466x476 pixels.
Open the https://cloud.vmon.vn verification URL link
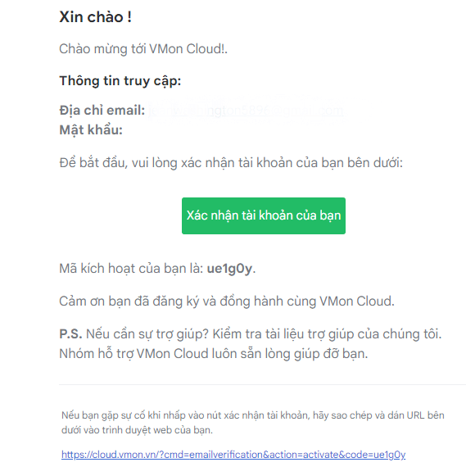pos(233,455)
